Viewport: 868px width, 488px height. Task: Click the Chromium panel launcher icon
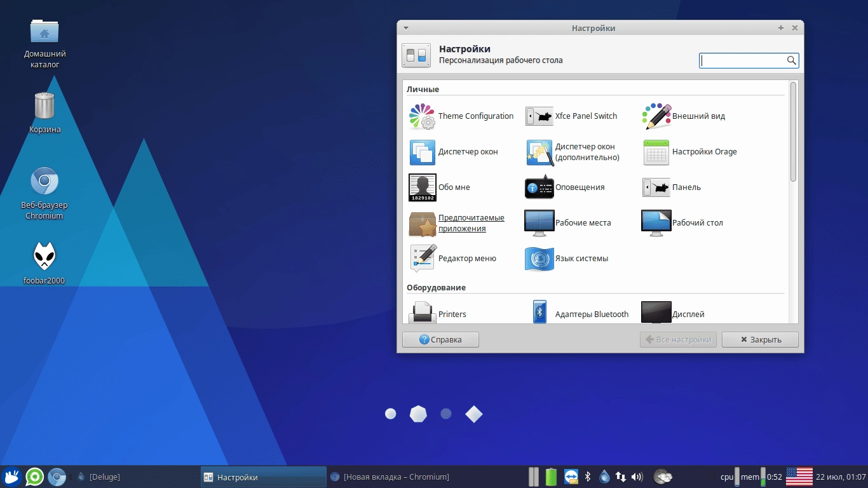(x=57, y=477)
